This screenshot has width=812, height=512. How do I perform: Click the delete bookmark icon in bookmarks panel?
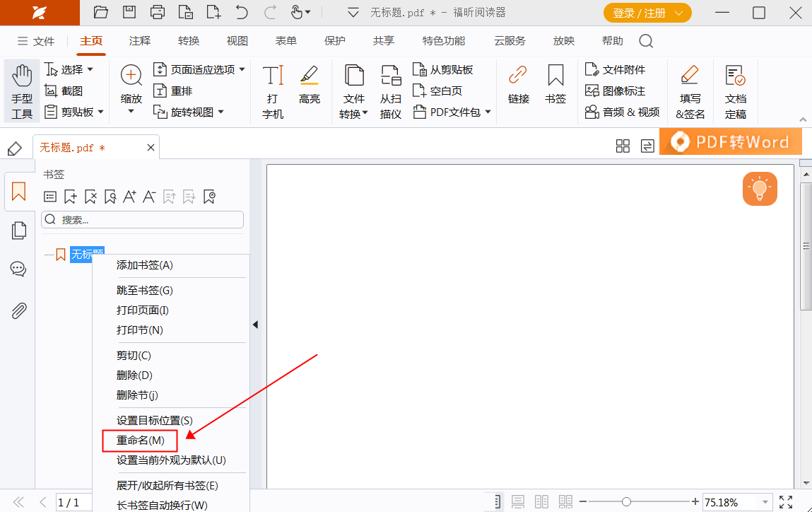(x=90, y=196)
